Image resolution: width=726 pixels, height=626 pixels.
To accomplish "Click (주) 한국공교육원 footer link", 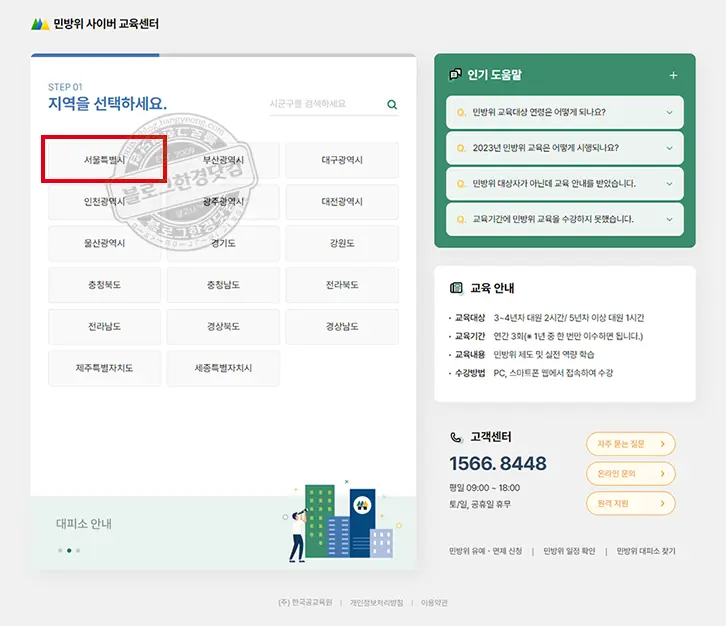I will click(305, 602).
